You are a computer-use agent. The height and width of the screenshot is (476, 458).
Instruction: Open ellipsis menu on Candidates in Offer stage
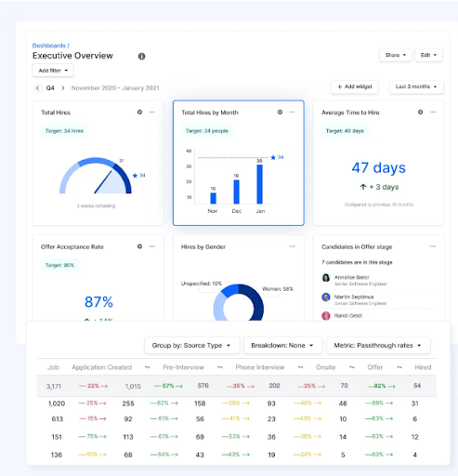point(433,246)
